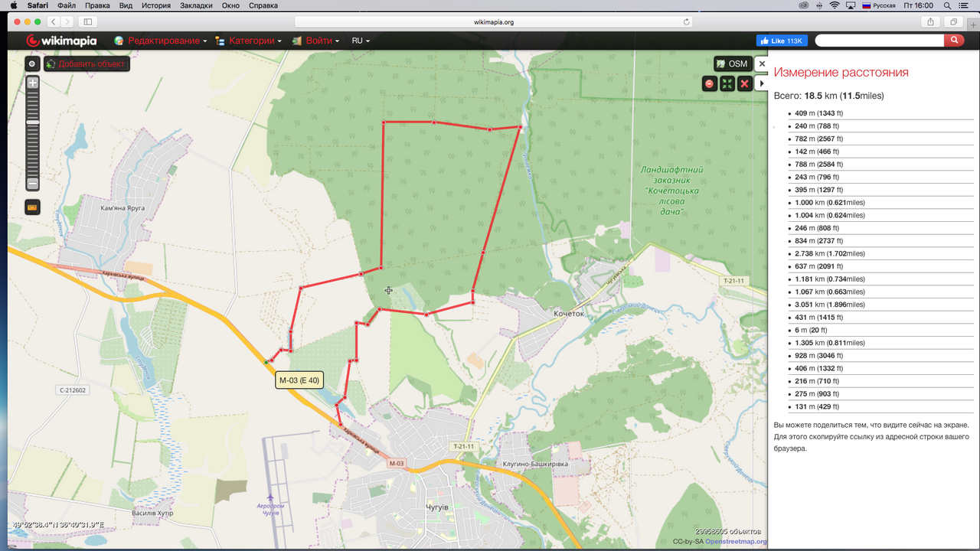Click the Войти login link
Screen dimensions: 980x551
coord(317,41)
